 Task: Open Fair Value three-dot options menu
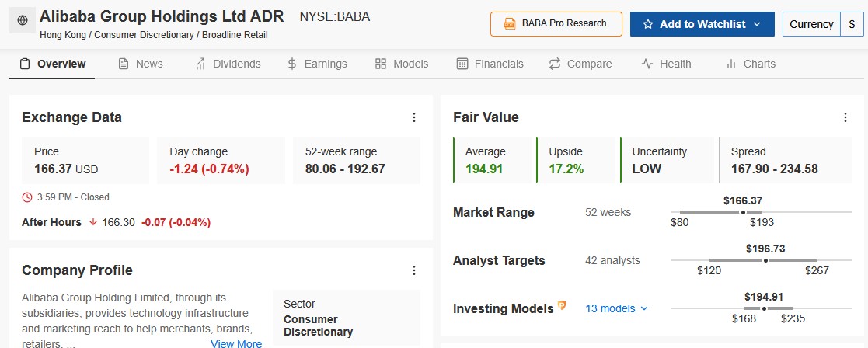845,117
